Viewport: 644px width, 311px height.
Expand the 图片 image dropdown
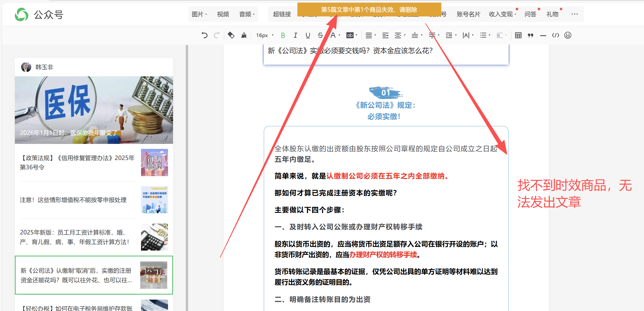coord(199,14)
